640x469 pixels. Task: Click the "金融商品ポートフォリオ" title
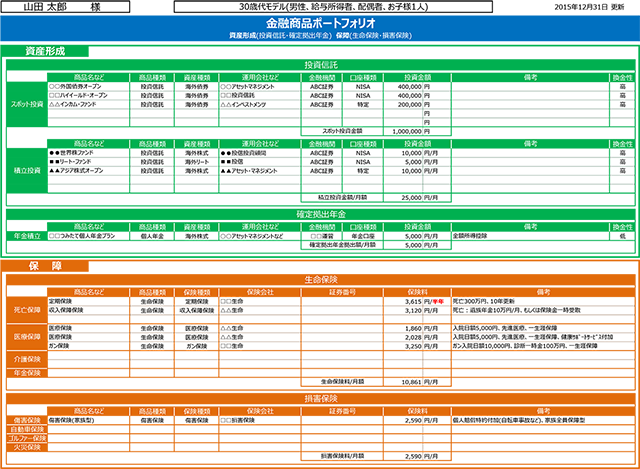click(x=320, y=23)
